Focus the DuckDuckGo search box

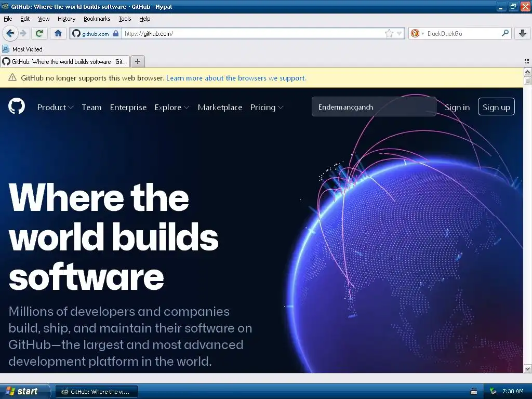(x=462, y=34)
